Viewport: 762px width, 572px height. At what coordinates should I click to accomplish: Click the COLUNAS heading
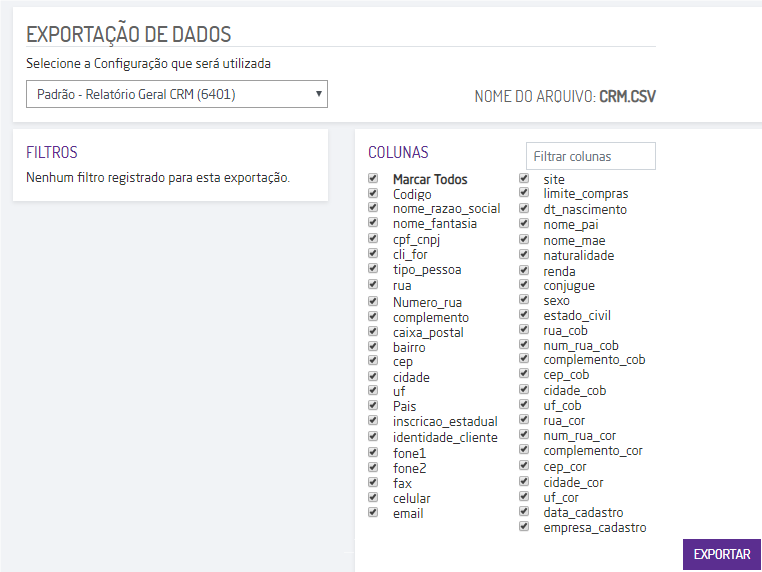click(x=398, y=152)
